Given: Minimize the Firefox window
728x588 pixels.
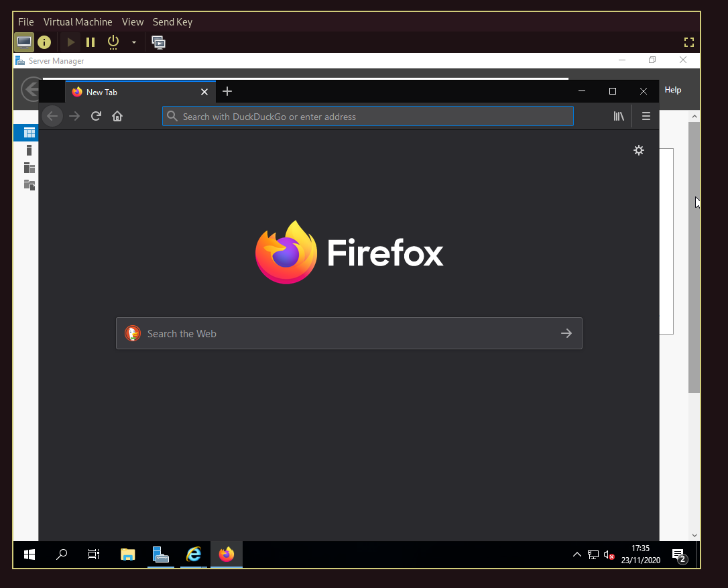Looking at the screenshot, I should (x=582, y=91).
